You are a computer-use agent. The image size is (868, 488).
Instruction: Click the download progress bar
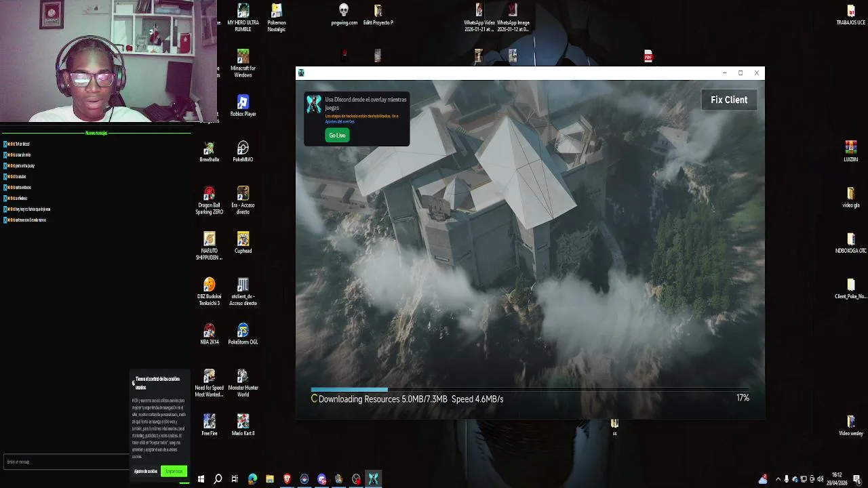coord(530,390)
